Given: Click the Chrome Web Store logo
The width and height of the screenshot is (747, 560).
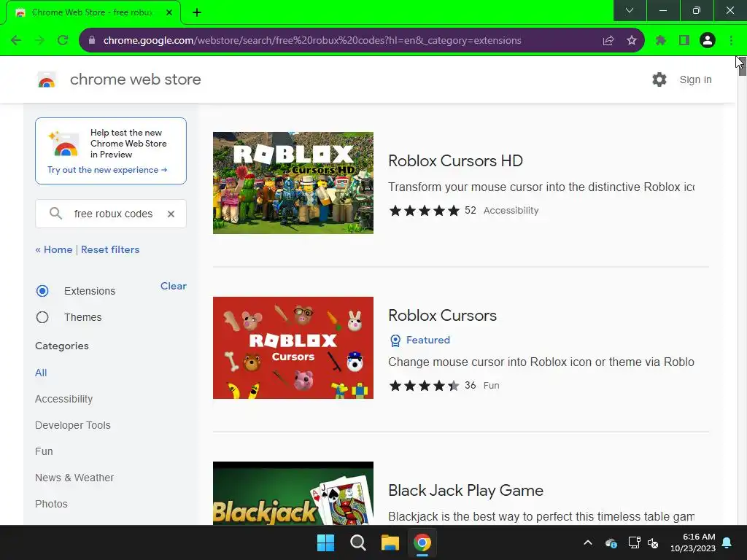Looking at the screenshot, I should 47,79.
